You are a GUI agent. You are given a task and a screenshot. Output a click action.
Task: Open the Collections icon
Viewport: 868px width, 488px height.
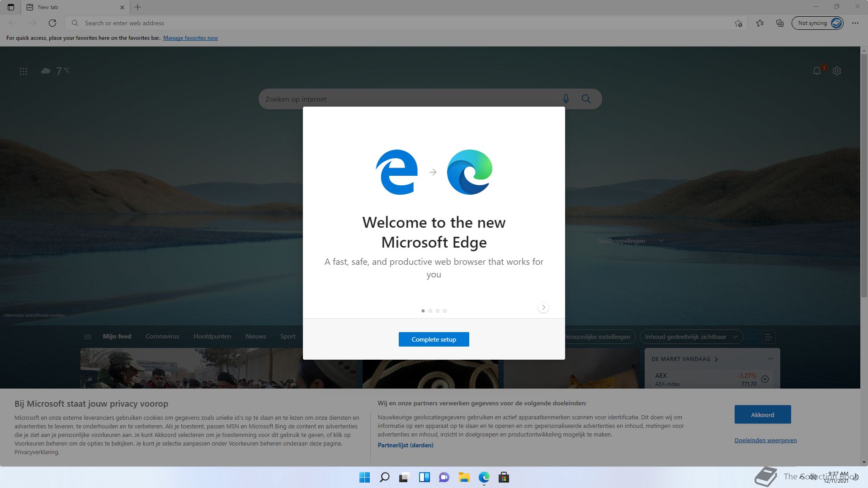click(x=780, y=23)
